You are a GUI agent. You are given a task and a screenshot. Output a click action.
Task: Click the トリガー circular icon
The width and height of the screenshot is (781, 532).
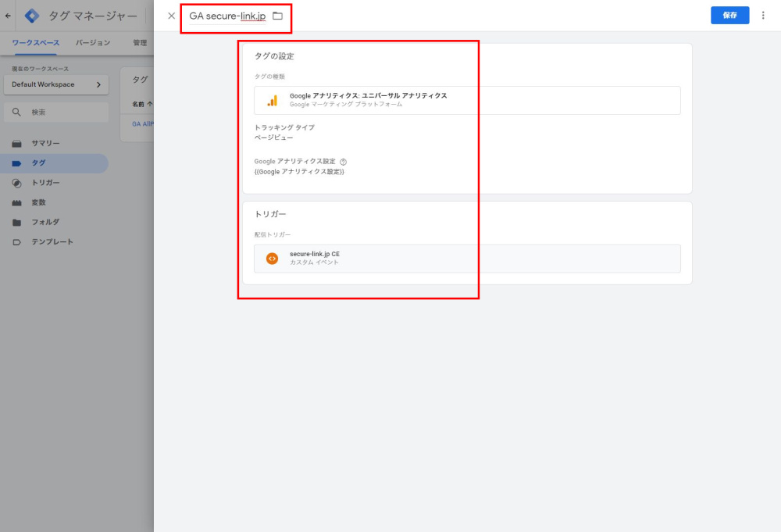tap(16, 184)
